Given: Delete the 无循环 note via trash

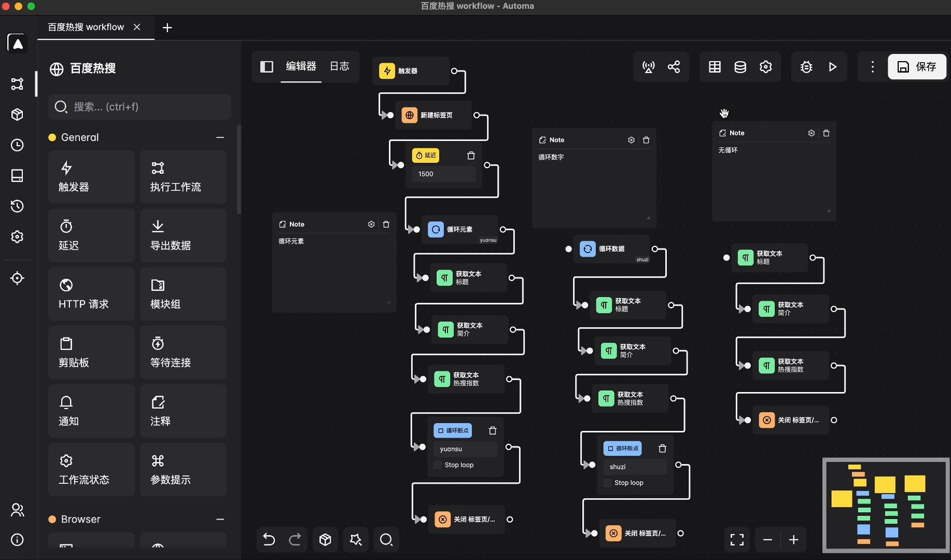Looking at the screenshot, I should pos(826,133).
